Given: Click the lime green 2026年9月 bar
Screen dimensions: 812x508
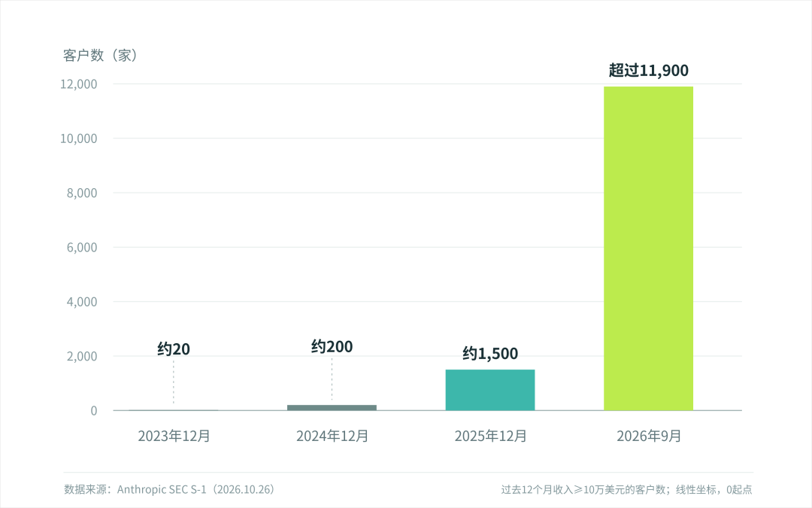Looking at the screenshot, I should 648,248.
